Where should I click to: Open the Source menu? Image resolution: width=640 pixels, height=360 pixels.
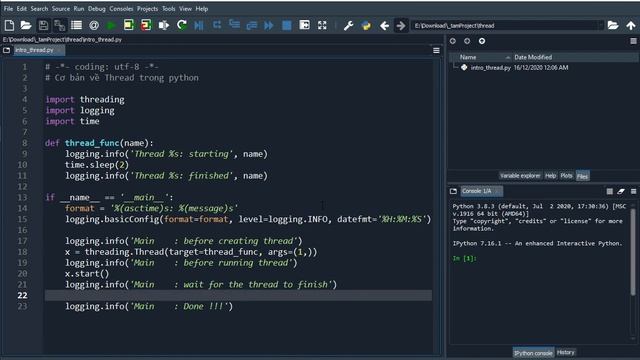(60, 9)
